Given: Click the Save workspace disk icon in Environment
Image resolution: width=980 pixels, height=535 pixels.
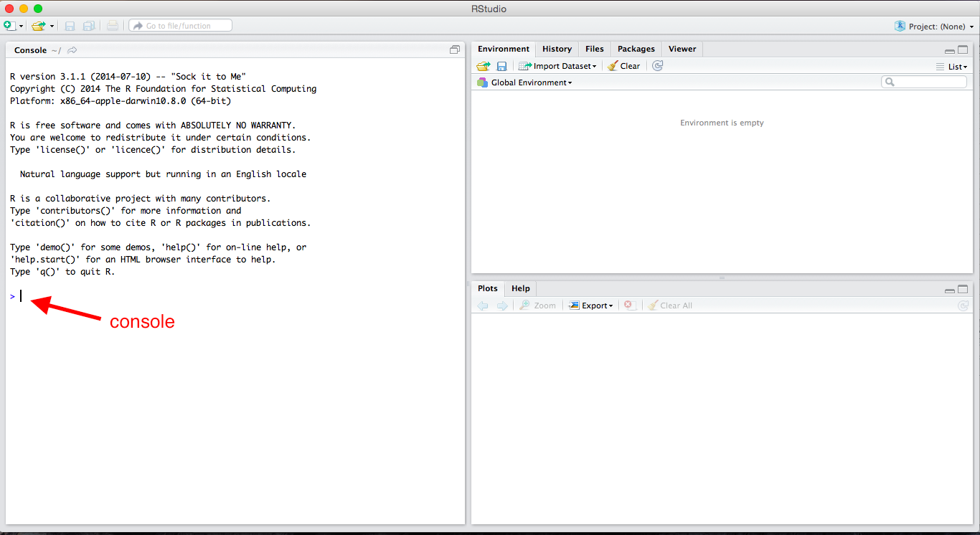Looking at the screenshot, I should [502, 66].
